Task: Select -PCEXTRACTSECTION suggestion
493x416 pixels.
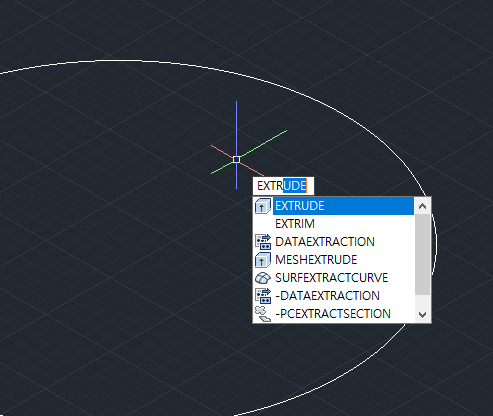Action: tap(334, 314)
